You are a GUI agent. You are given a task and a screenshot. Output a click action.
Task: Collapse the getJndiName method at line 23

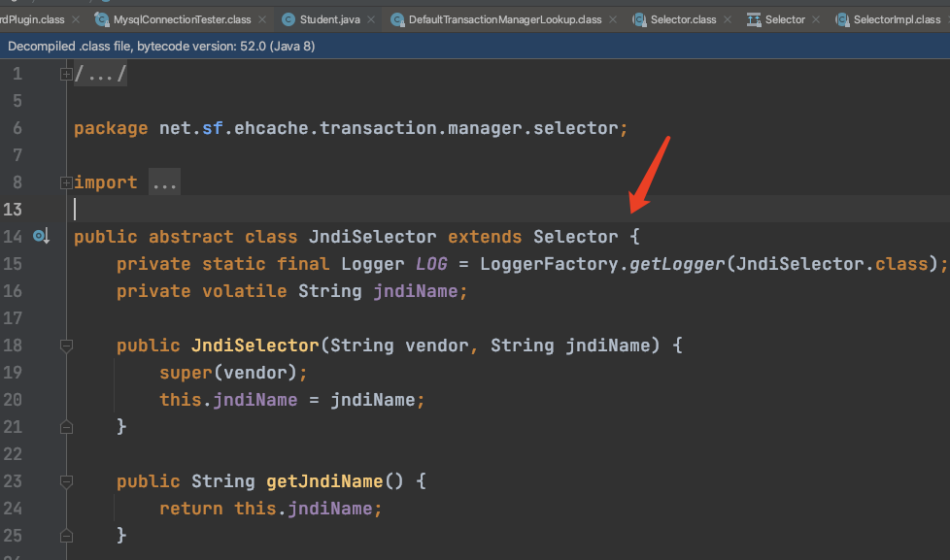tap(66, 481)
